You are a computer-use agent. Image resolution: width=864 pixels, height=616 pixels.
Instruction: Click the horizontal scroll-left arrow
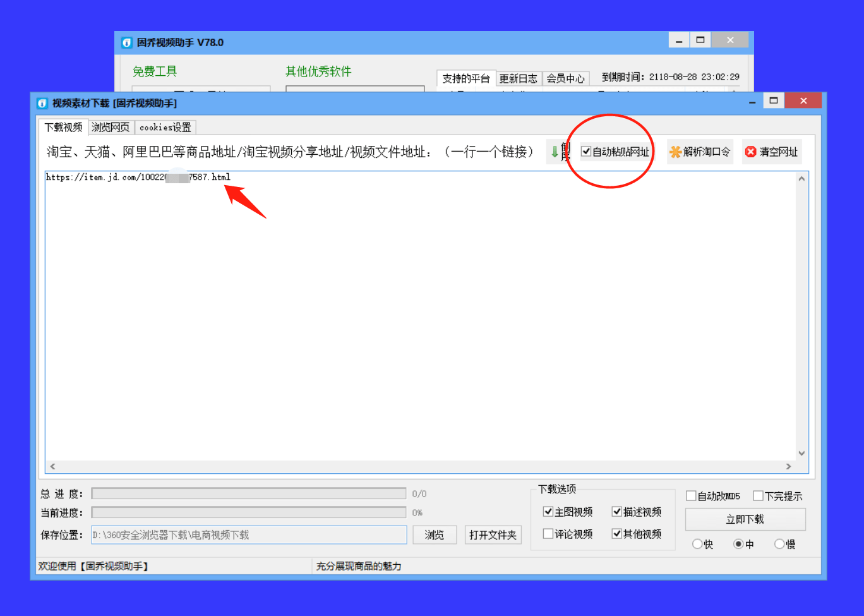point(52,466)
